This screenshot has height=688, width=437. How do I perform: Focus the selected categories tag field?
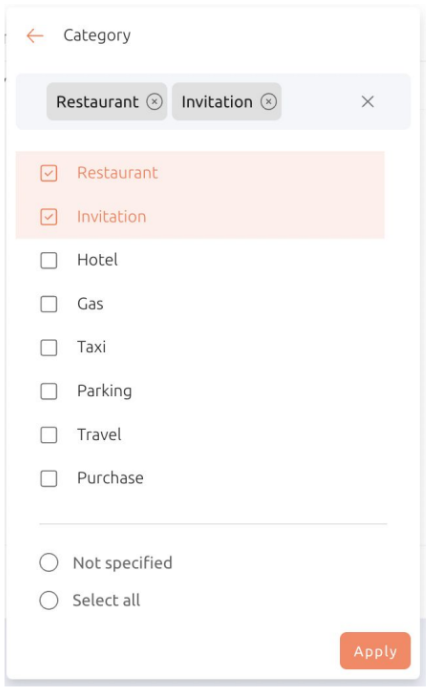point(213,102)
